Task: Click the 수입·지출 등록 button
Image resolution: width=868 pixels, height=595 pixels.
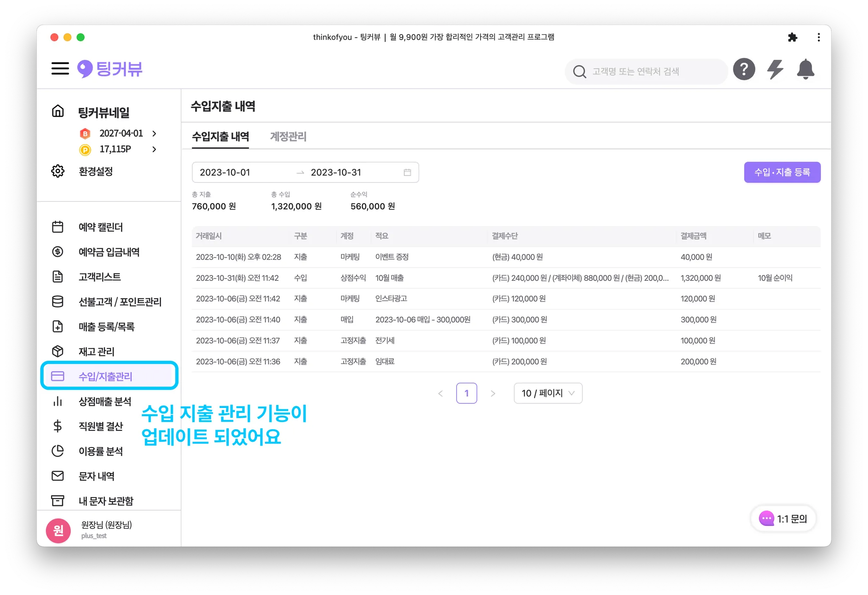Action: 782,172
